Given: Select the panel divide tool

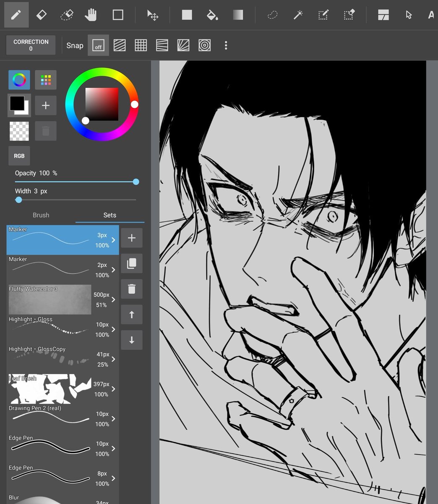Looking at the screenshot, I should coord(383,15).
